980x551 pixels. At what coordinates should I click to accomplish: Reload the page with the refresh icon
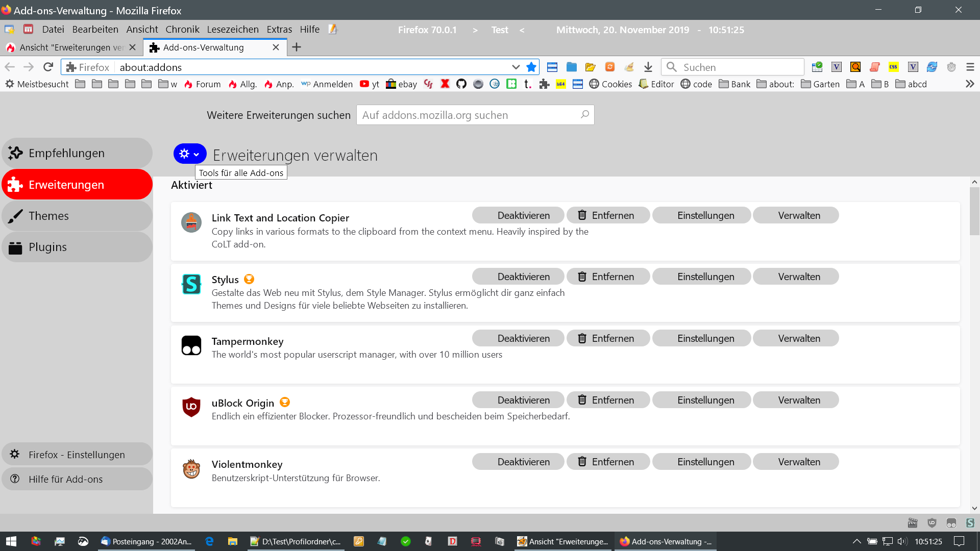click(48, 67)
